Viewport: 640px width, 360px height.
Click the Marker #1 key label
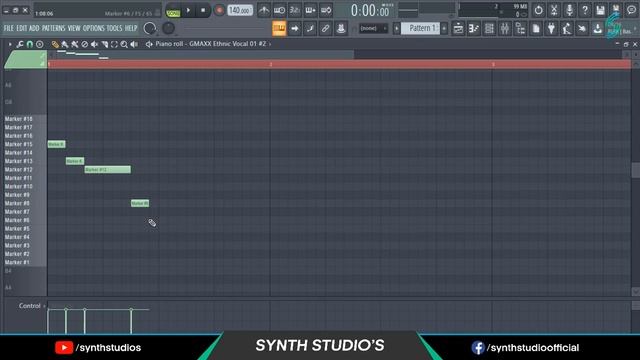click(17, 262)
